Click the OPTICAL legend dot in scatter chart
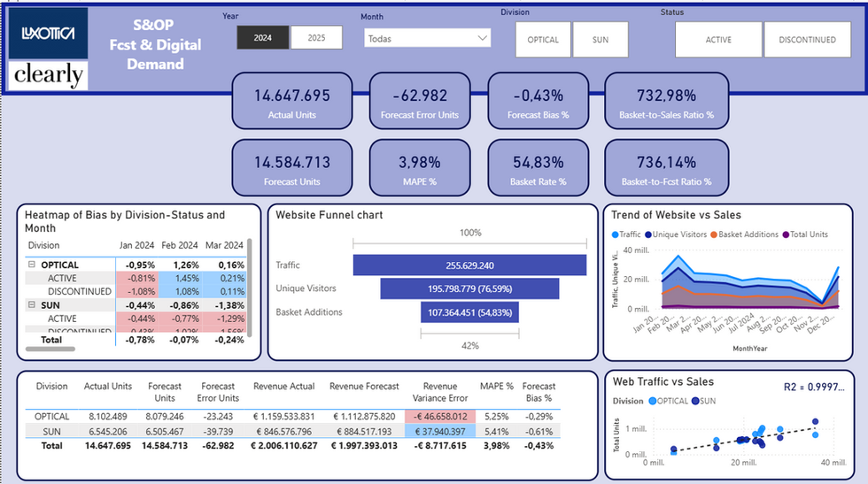Screen dimensions: 868x484 click(x=653, y=401)
